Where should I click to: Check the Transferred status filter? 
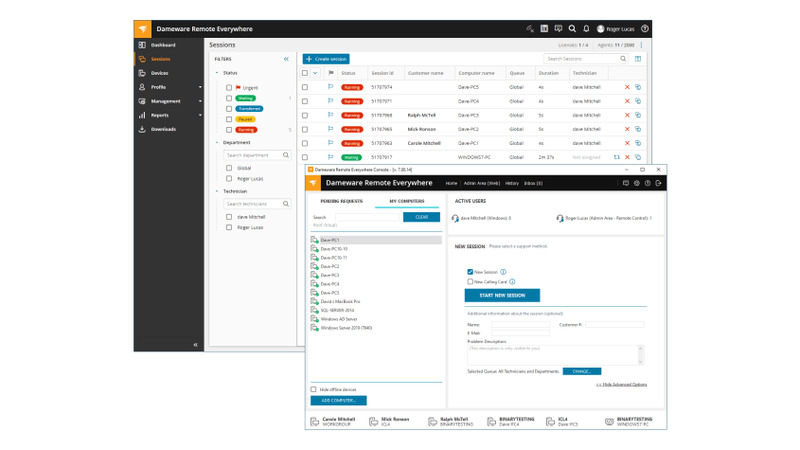[x=229, y=109]
